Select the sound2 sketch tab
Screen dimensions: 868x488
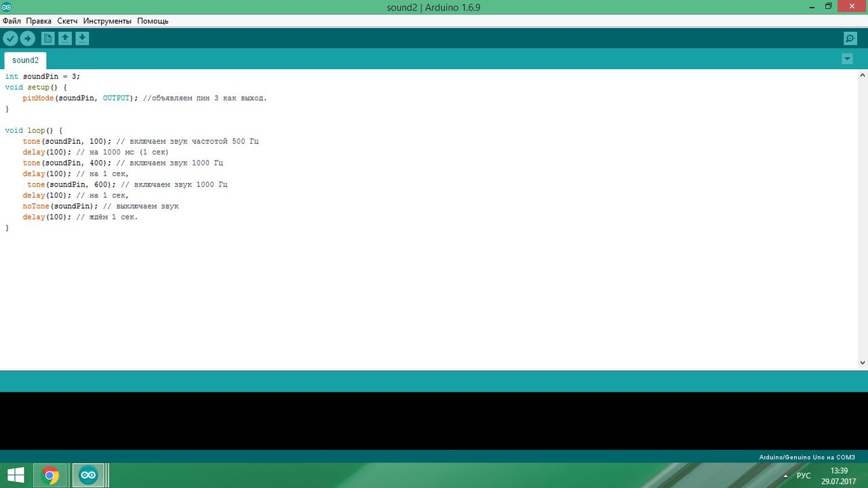point(25,60)
